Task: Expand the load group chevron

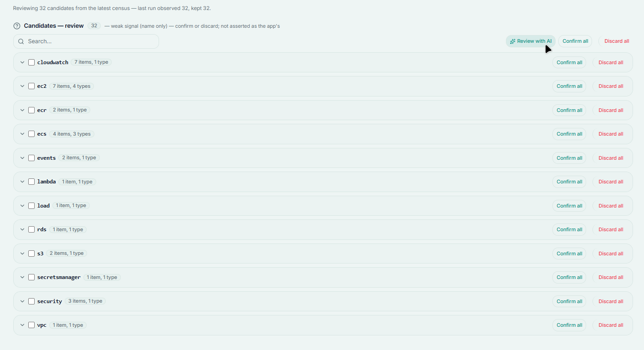Action: (22, 206)
